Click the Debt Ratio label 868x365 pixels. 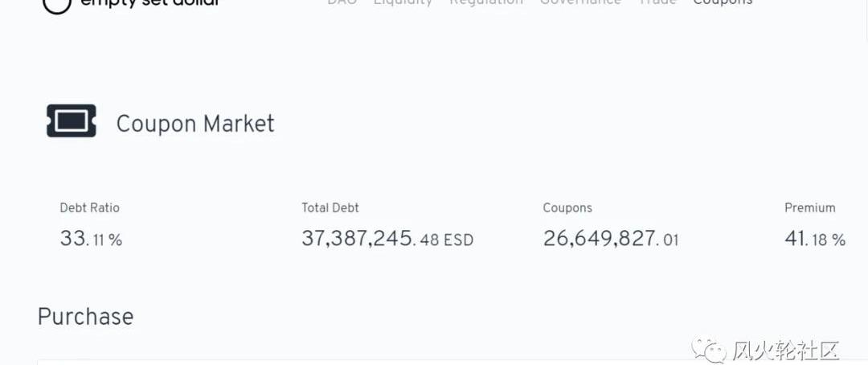(x=89, y=207)
